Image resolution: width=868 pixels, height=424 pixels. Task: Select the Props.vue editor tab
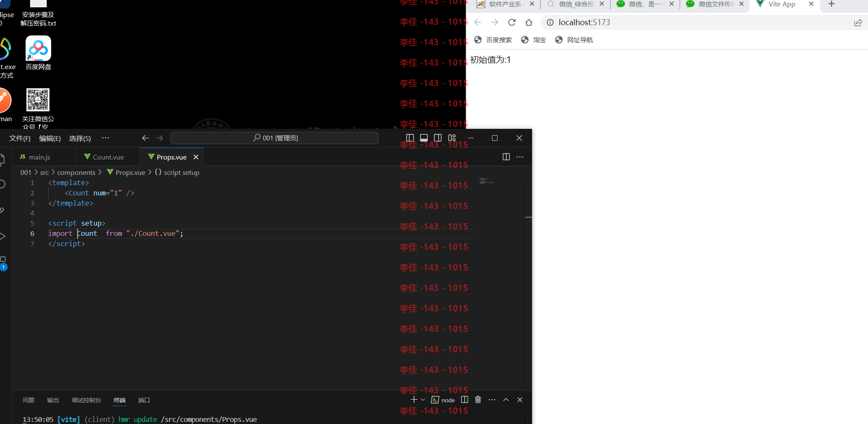point(171,157)
